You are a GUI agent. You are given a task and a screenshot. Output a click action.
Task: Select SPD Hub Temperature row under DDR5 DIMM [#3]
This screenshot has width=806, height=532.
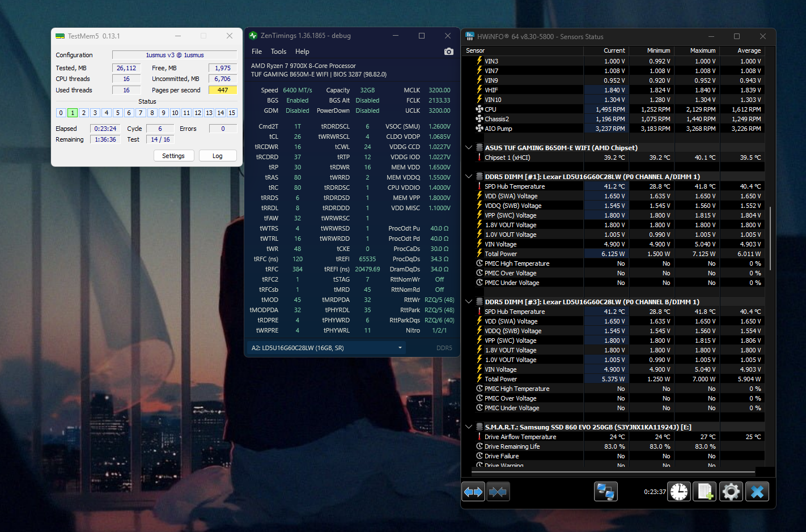pyautogui.click(x=614, y=312)
